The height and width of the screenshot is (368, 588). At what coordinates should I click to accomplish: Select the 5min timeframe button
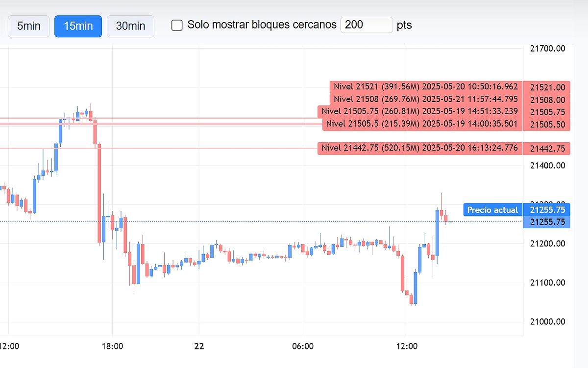(x=28, y=26)
